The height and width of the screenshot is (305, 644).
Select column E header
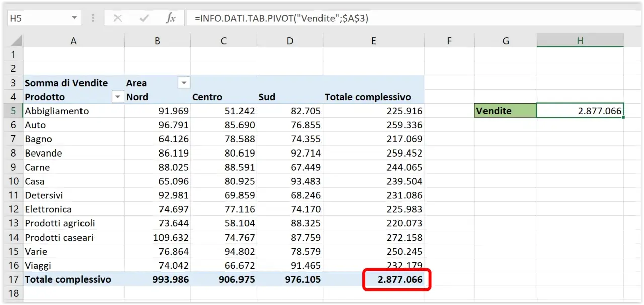(373, 41)
